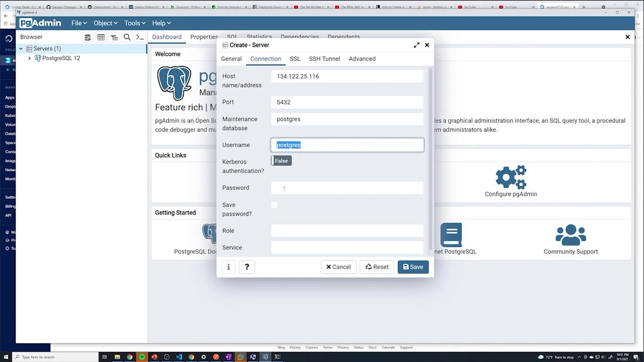
Task: Click the Username input field
Action: (347, 145)
